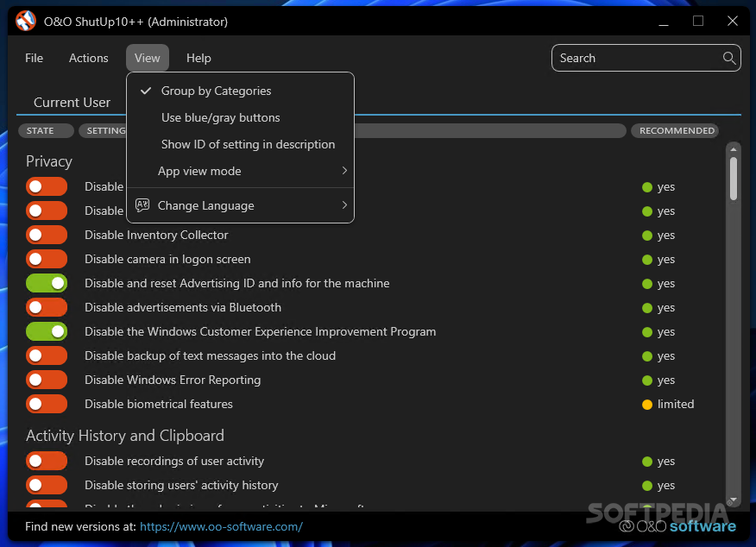The height and width of the screenshot is (547, 756).
Task: Toggle Disable recordings of user activity switch
Action: click(x=47, y=462)
